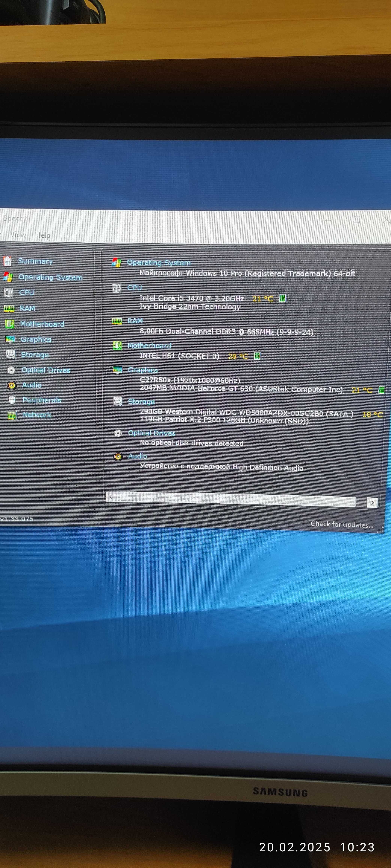The image size is (391, 868).
Task: Click the 'Western Digital WDC WD5000AZDX' drive text
Action: coord(247,413)
